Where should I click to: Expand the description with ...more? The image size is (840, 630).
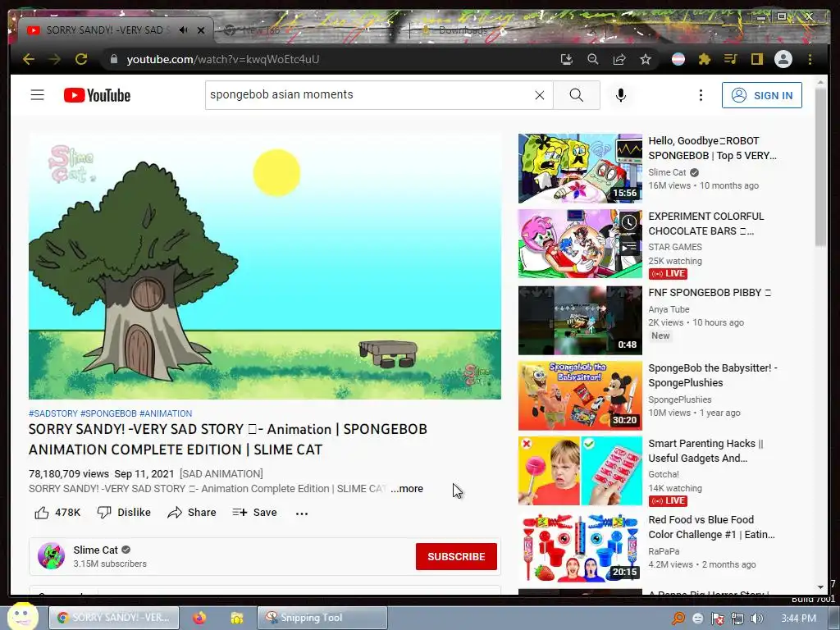pyautogui.click(x=407, y=489)
